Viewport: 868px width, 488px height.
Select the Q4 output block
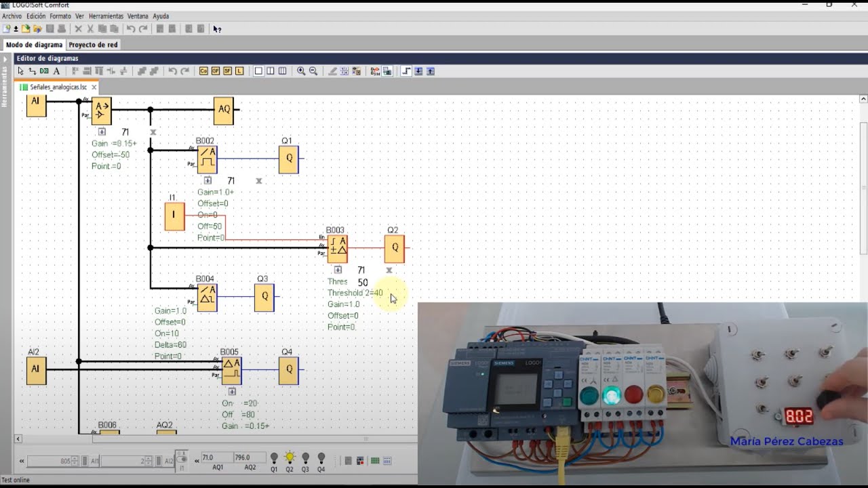[288, 371]
